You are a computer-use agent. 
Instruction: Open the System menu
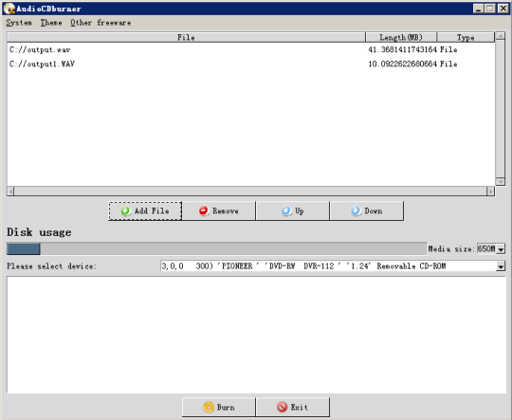(19, 23)
